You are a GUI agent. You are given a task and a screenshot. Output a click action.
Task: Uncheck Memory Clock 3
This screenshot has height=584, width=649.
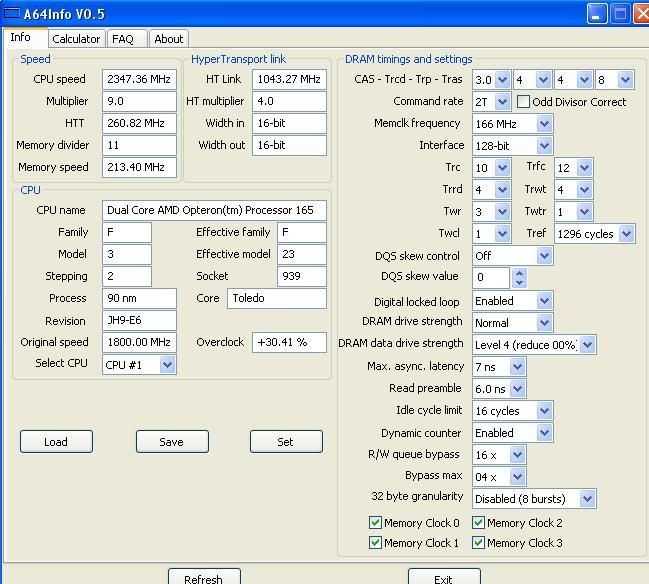(478, 542)
